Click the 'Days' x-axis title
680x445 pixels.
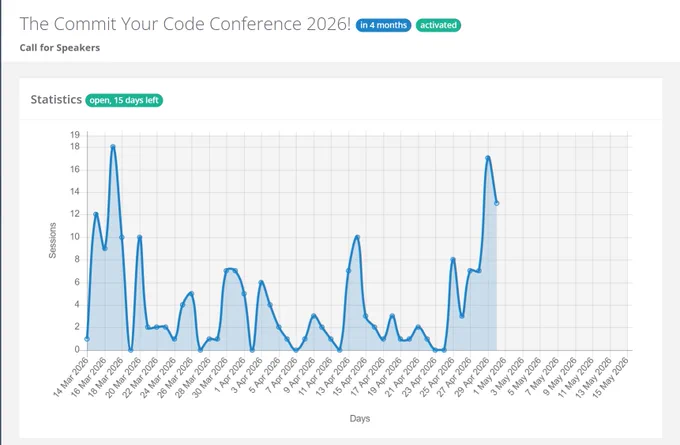360,419
